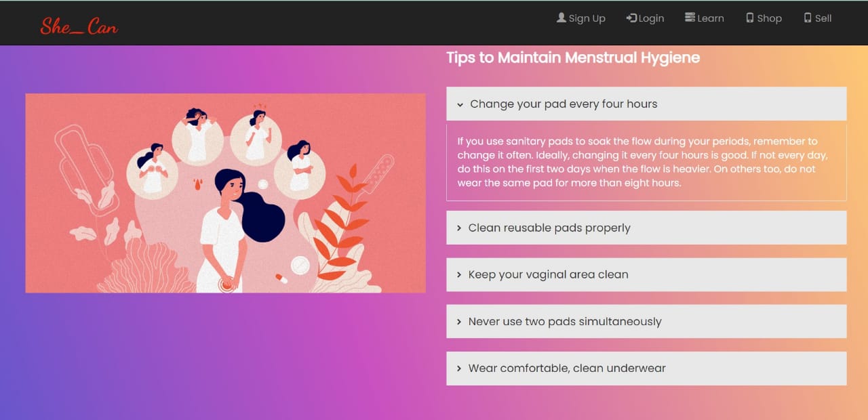This screenshot has height=420, width=868.
Task: Expand 'Never use two pads simultaneously' tip
Action: (646, 321)
